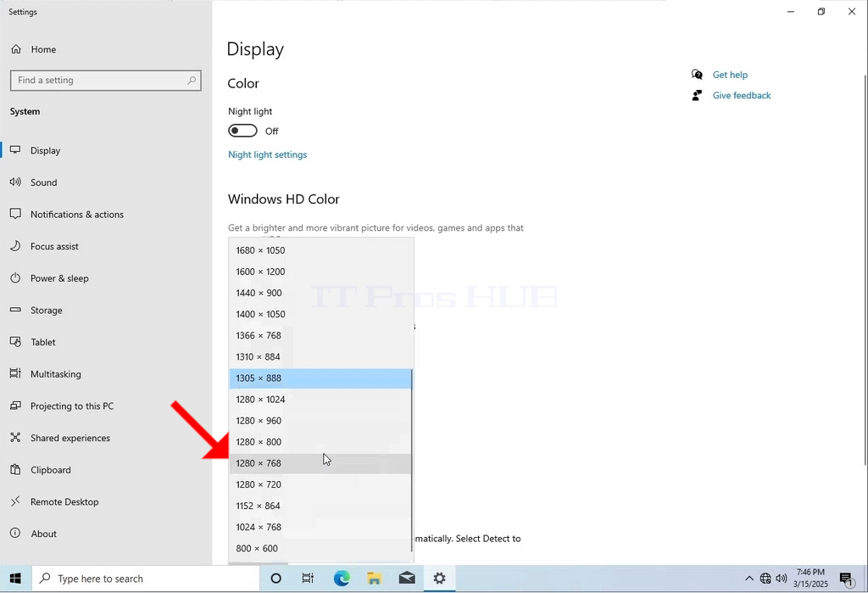Image resolution: width=868 pixels, height=593 pixels.
Task: Select 1440 × 900 from the list
Action: (320, 294)
